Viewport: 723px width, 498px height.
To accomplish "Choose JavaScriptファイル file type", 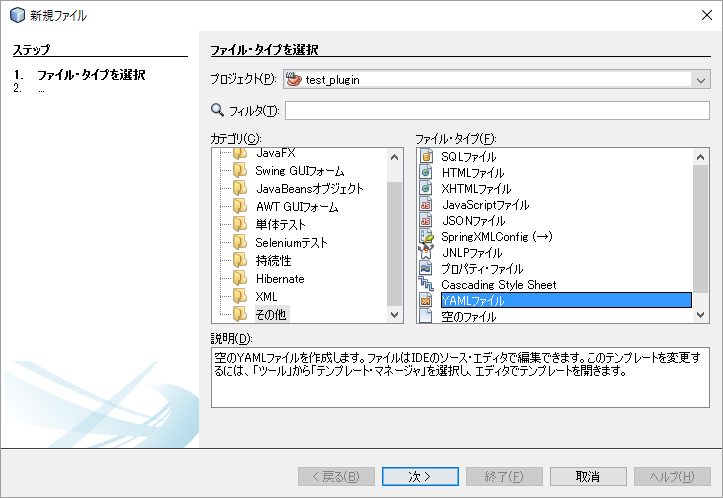I will click(x=485, y=205).
